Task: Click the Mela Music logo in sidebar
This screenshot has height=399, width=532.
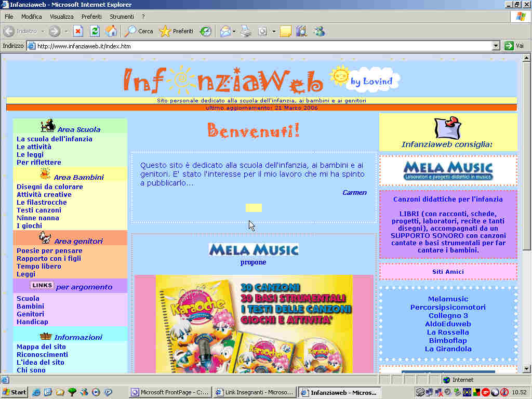Action: 448,170
